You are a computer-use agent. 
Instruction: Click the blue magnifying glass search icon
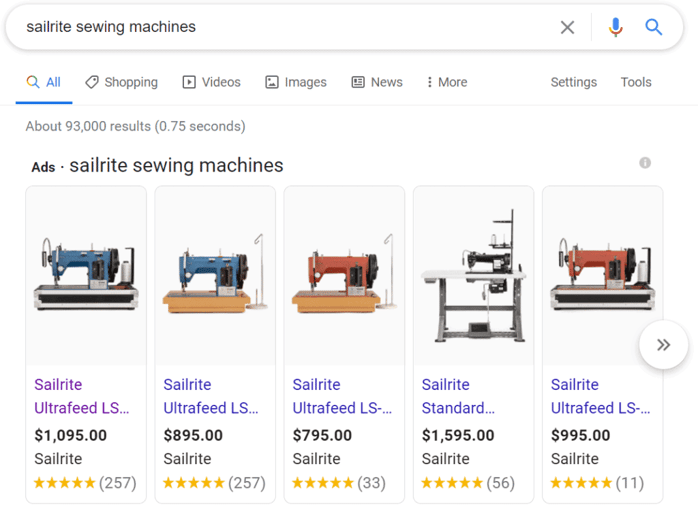[x=653, y=27]
